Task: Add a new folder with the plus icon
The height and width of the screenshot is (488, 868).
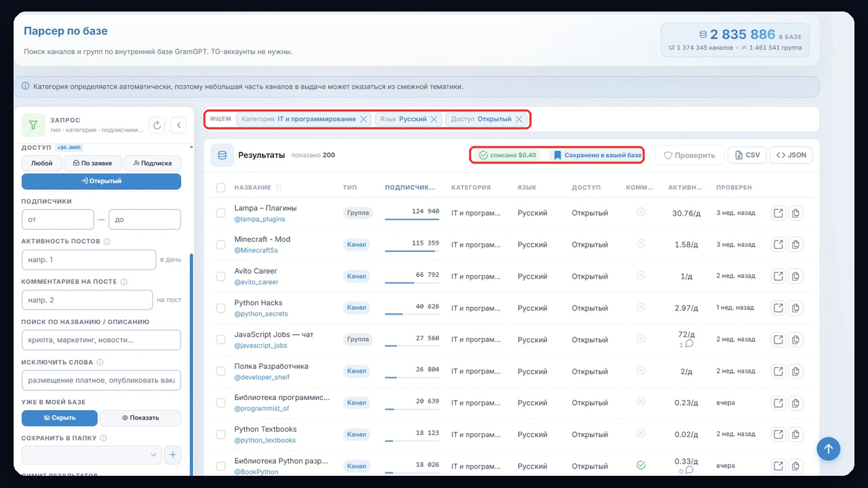Action: point(172,455)
